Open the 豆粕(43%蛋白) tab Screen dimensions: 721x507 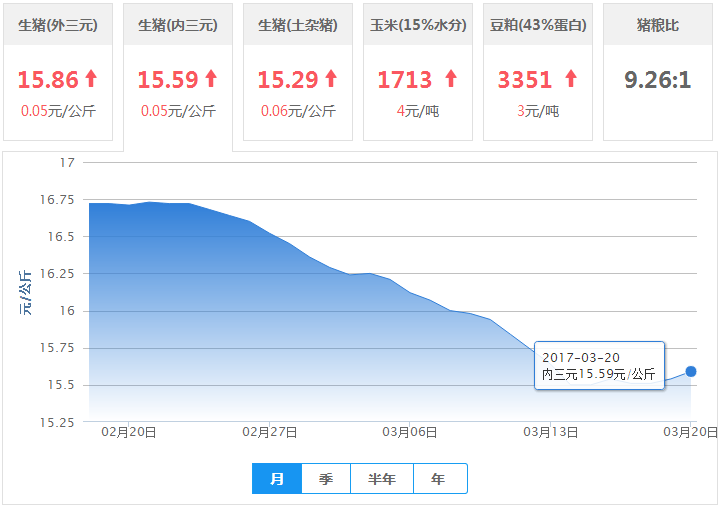[537, 25]
